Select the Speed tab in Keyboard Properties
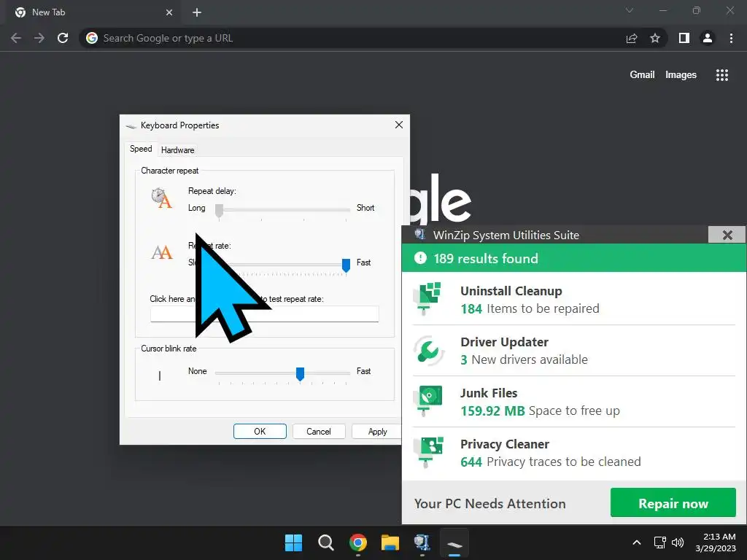Image resolution: width=747 pixels, height=560 pixels. 141,149
